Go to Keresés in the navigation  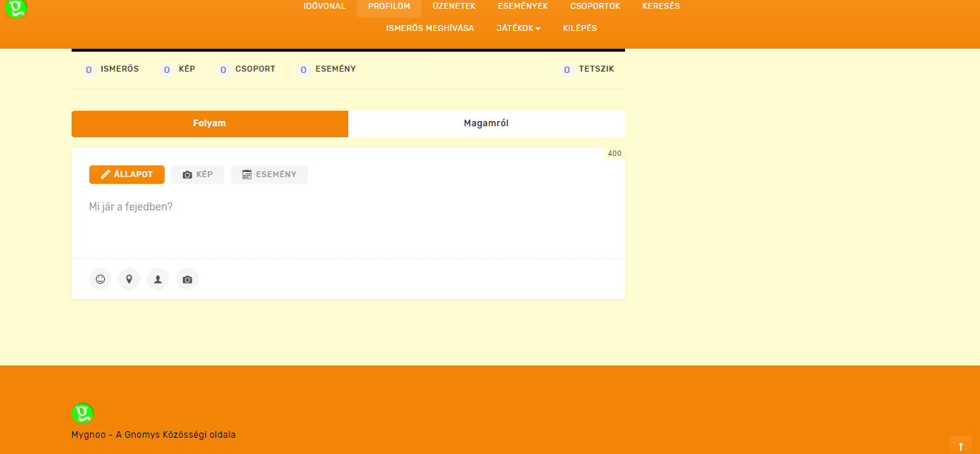point(660,6)
